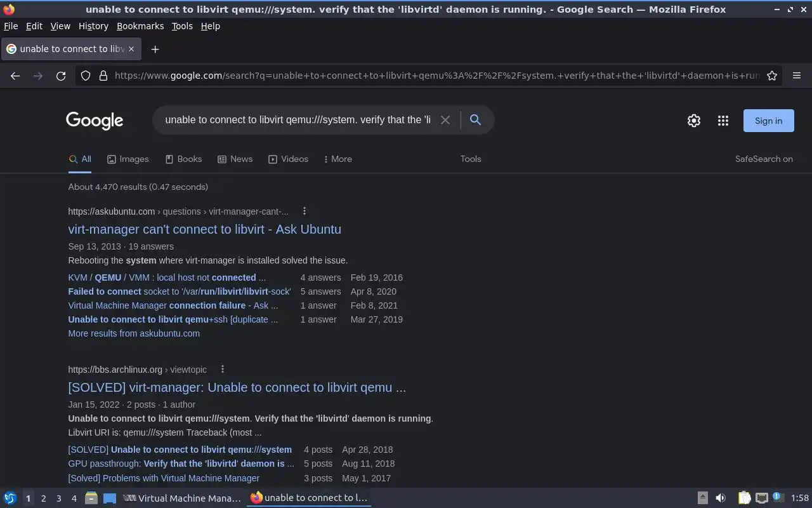The width and height of the screenshot is (812, 508).
Task: Open the View menu
Action: click(x=60, y=26)
